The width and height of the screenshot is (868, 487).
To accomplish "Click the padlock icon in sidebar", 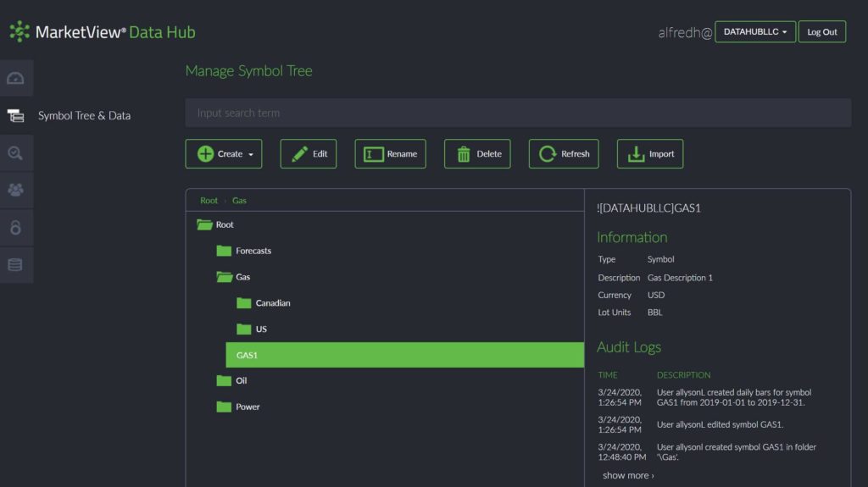I will [x=15, y=228].
